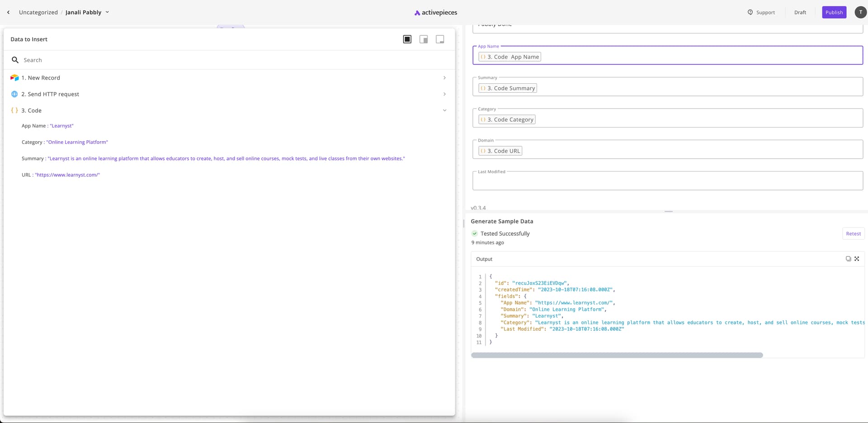Image resolution: width=868 pixels, height=423 pixels.
Task: Expand the New Record step chevron
Action: point(444,78)
